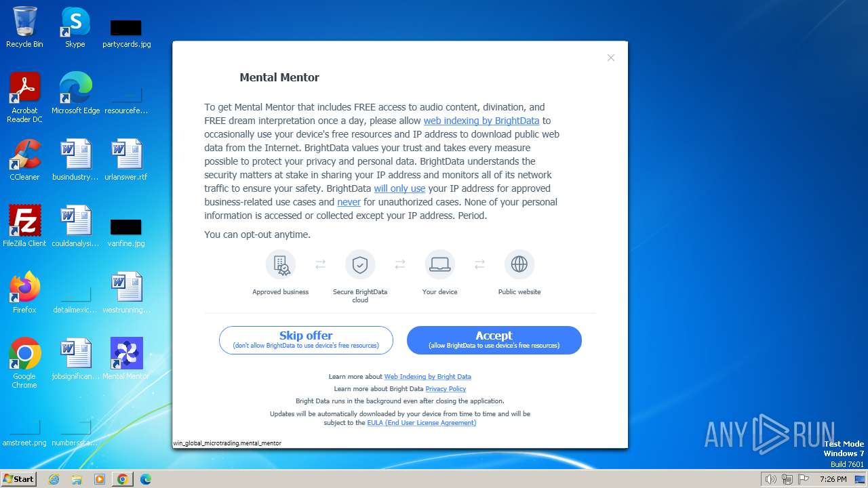Select the urlanswer.rtf document icon
Image resolution: width=868 pixels, height=488 pixels.
(x=126, y=160)
